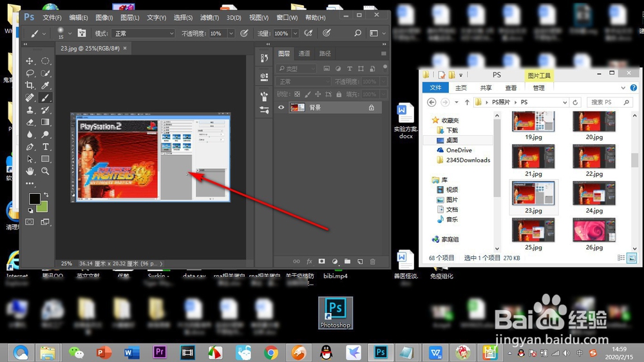Select 桌面 in Explorer navigation pane
The width and height of the screenshot is (644, 362).
452,140
